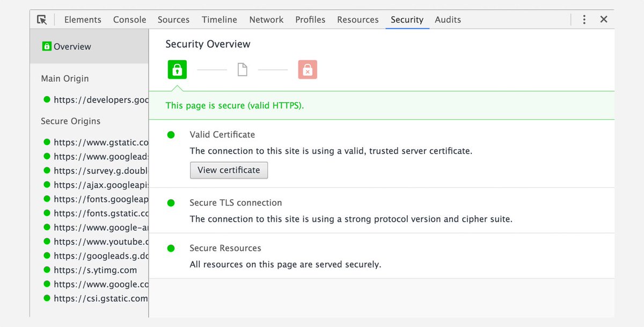The width and height of the screenshot is (644, 327).
Task: Open the Sources tab
Action: 173,19
